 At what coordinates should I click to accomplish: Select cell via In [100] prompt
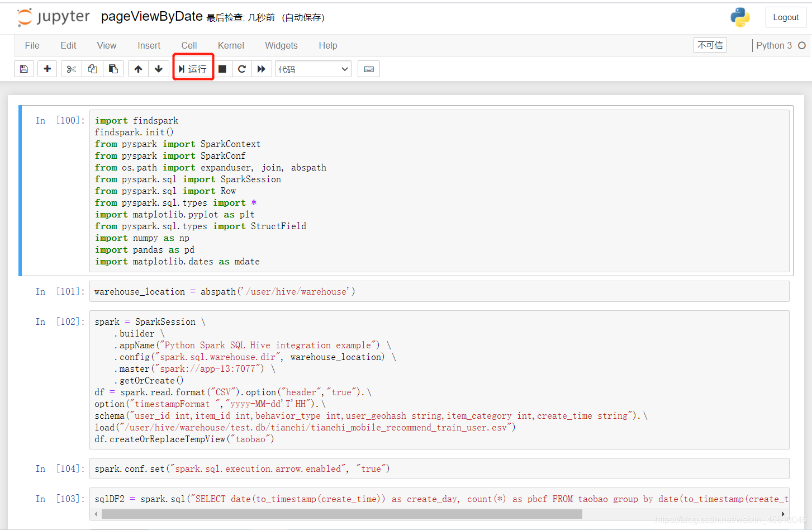click(60, 120)
